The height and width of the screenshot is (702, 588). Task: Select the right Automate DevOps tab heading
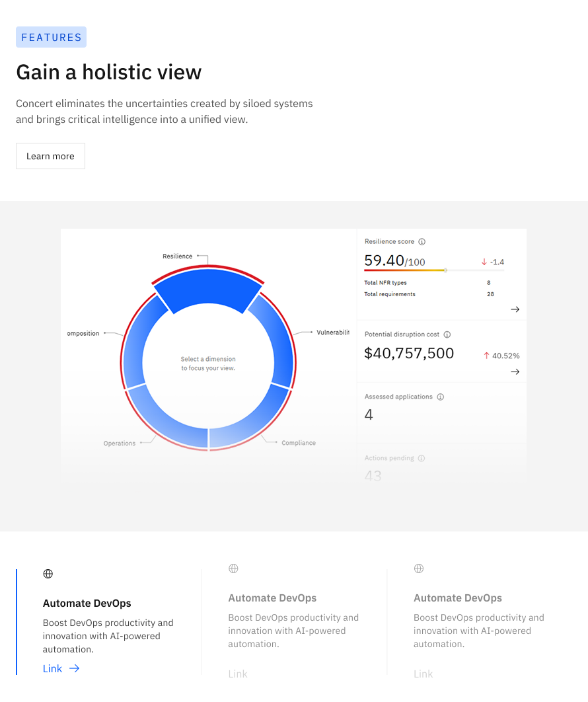pos(457,598)
